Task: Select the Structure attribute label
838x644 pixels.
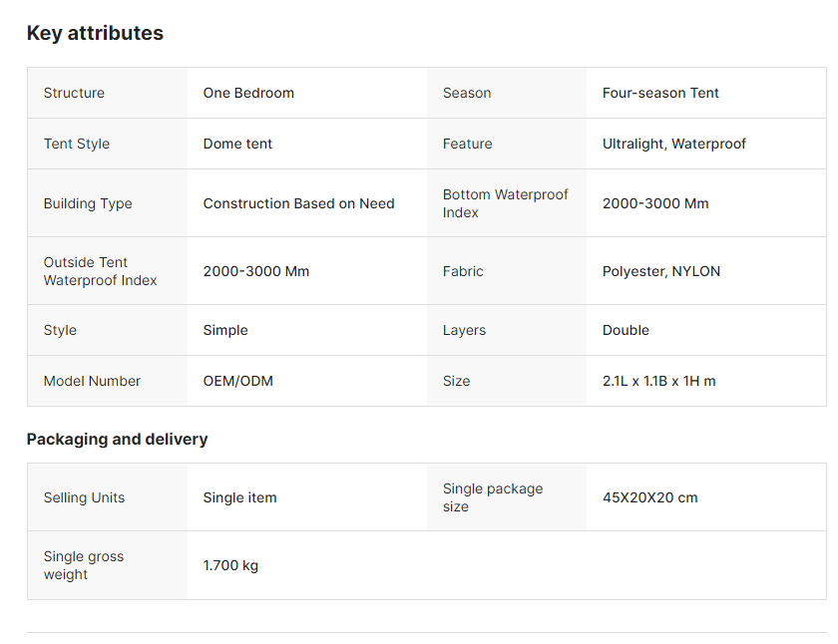Action: [x=74, y=93]
